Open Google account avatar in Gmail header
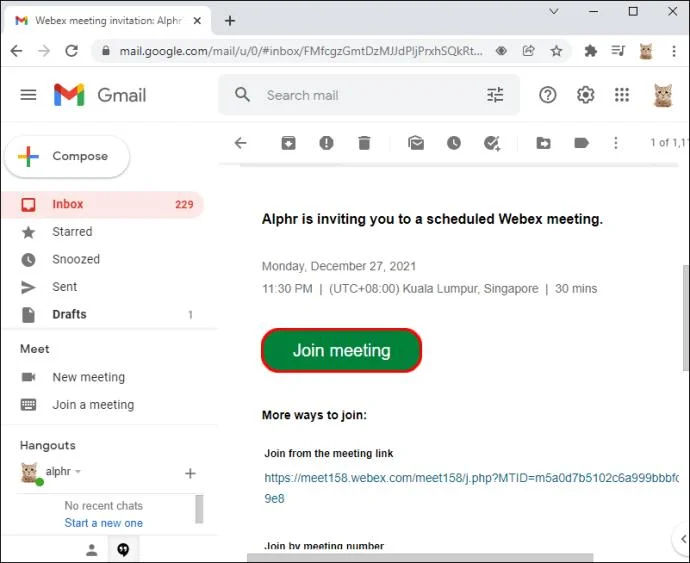Screen dimensions: 690x563 coord(663,95)
